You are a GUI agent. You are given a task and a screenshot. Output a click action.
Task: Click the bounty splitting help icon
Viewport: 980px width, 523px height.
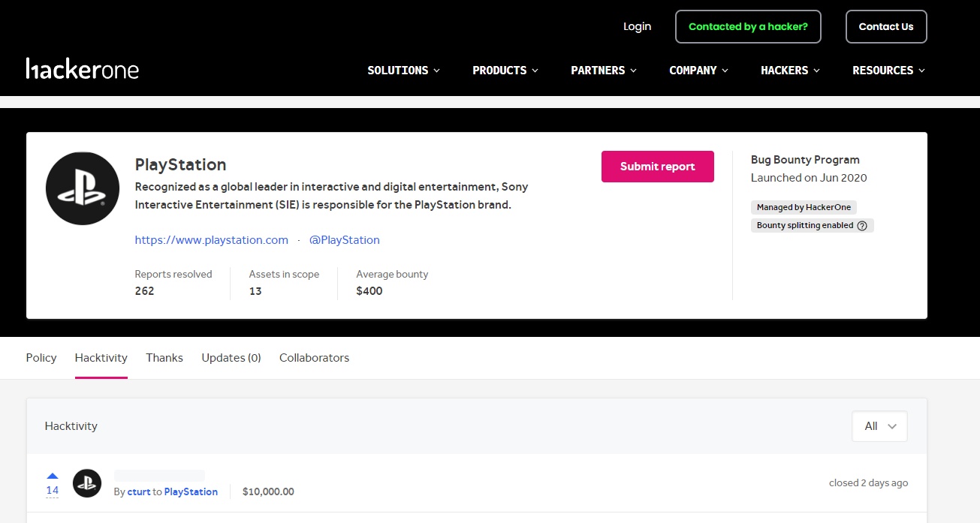coord(862,225)
